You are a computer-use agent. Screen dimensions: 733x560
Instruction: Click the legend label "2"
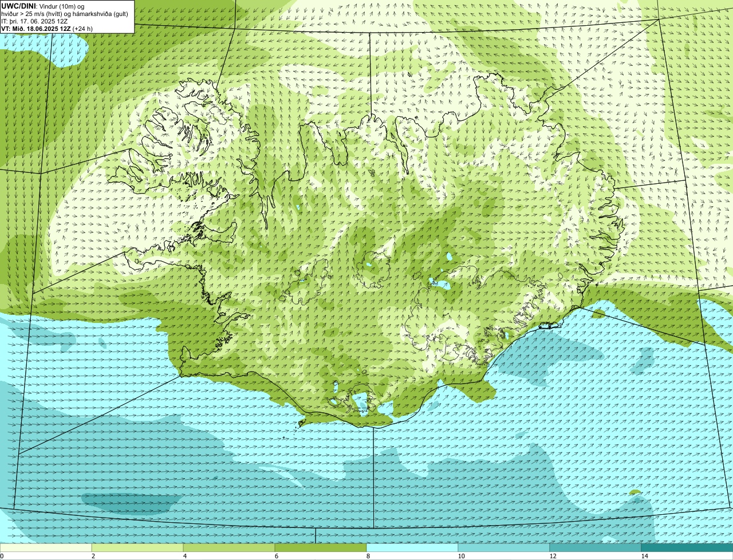pyautogui.click(x=93, y=556)
